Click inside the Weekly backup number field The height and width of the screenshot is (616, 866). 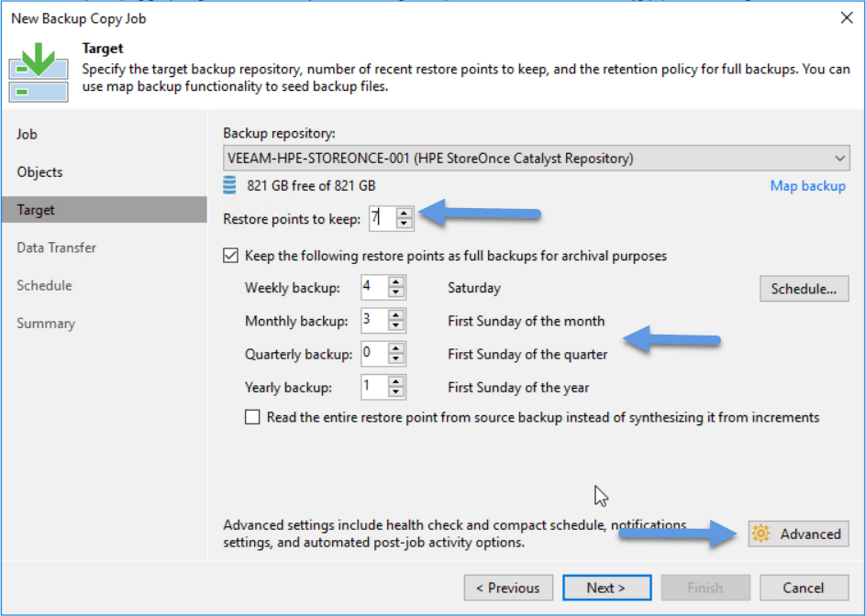[374, 288]
